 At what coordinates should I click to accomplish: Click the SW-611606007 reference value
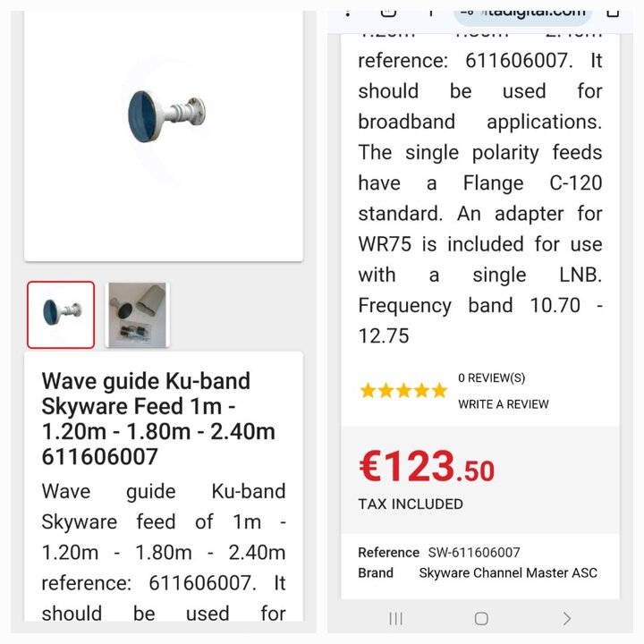[x=473, y=553]
